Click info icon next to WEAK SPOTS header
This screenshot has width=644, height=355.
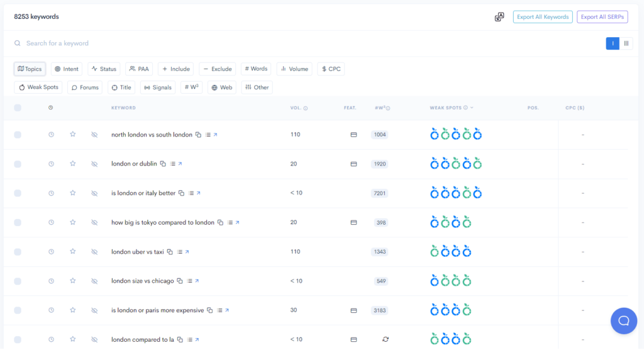pyautogui.click(x=466, y=108)
